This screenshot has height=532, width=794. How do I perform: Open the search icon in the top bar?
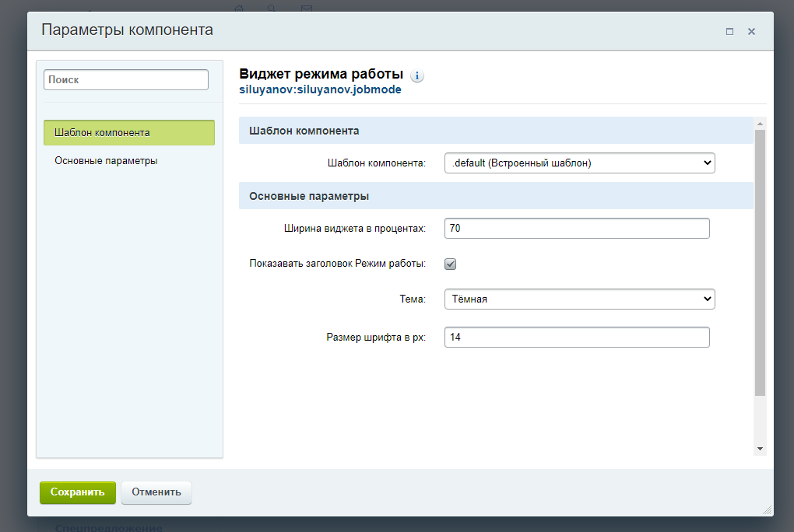pyautogui.click(x=270, y=9)
